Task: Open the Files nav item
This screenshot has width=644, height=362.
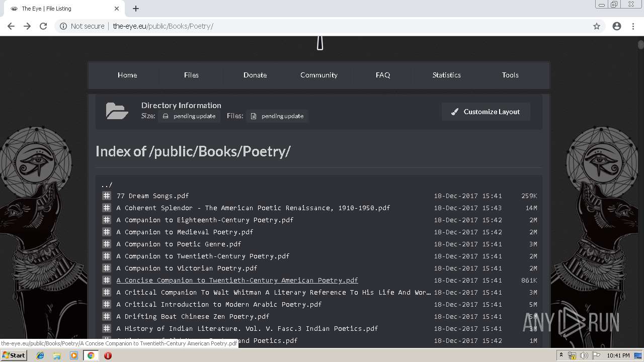Action: pyautogui.click(x=191, y=75)
